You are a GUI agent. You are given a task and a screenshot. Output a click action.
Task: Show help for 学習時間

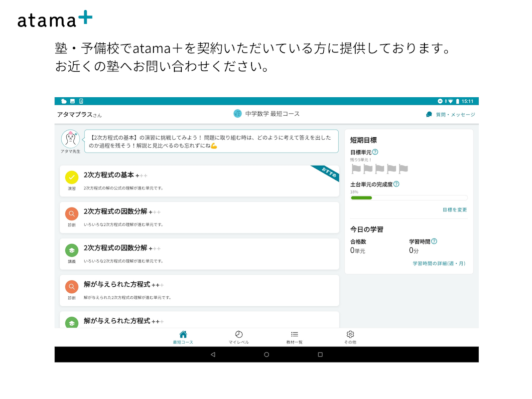click(434, 241)
